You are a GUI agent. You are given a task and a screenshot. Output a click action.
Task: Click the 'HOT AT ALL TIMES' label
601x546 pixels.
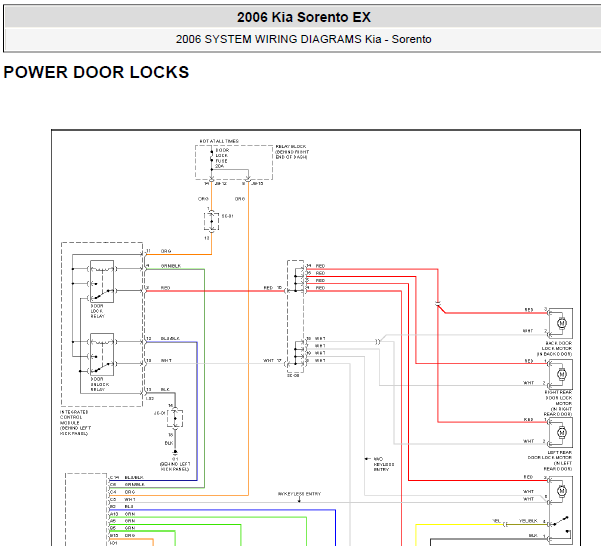click(x=219, y=141)
